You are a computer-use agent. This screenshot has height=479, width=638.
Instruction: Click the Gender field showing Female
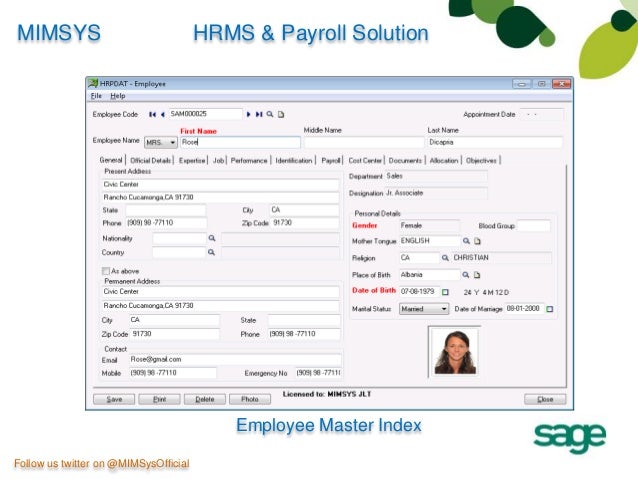click(429, 225)
